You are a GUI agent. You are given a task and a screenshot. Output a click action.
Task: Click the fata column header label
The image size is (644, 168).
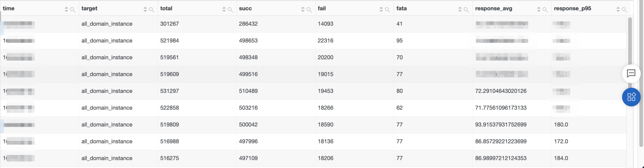point(402,9)
